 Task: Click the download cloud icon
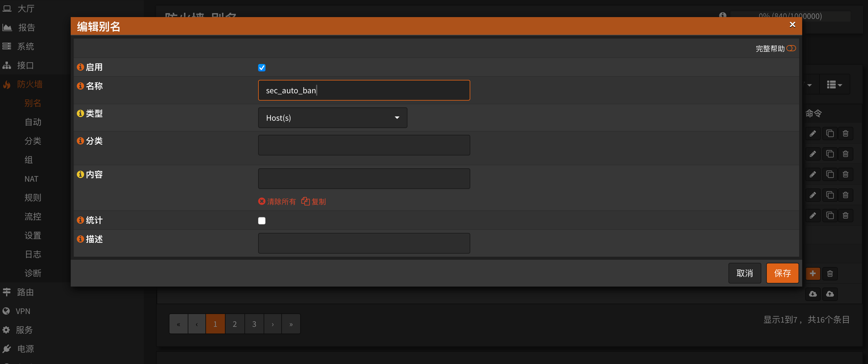point(813,294)
